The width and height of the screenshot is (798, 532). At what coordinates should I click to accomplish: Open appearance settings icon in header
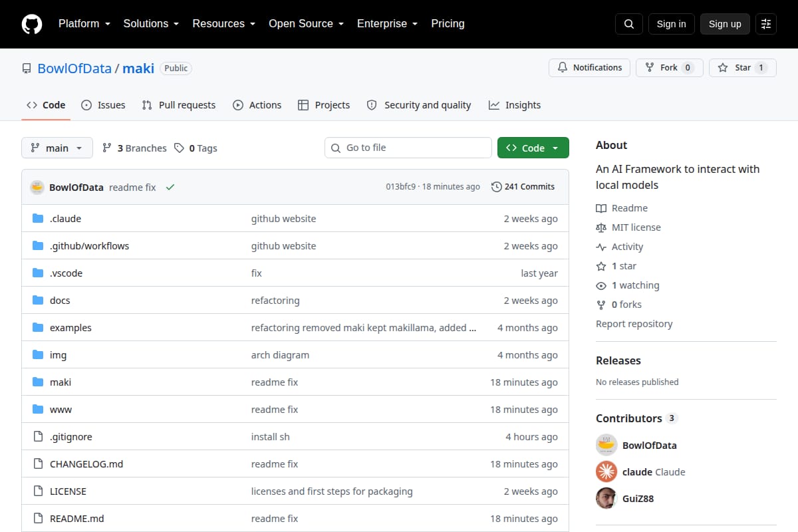(766, 24)
